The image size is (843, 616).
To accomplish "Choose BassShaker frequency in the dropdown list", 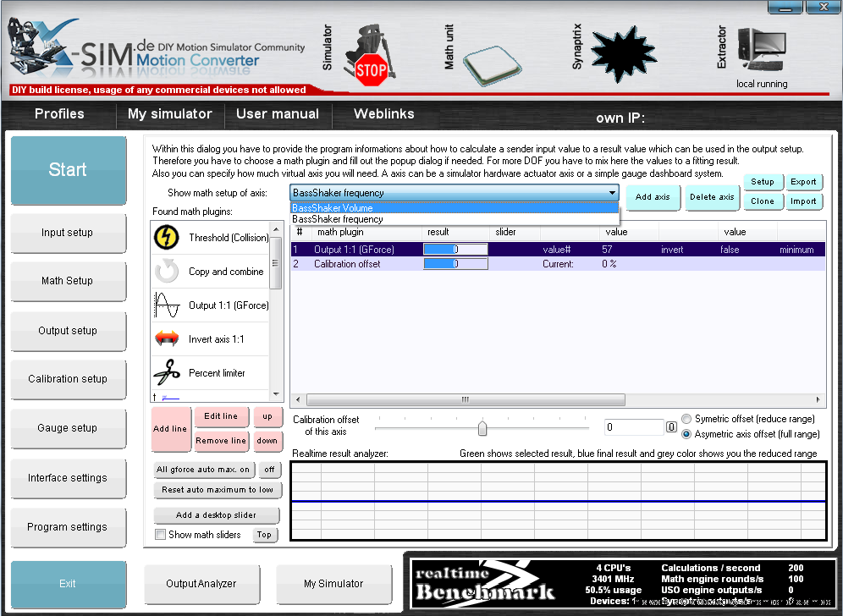I will pos(338,219).
